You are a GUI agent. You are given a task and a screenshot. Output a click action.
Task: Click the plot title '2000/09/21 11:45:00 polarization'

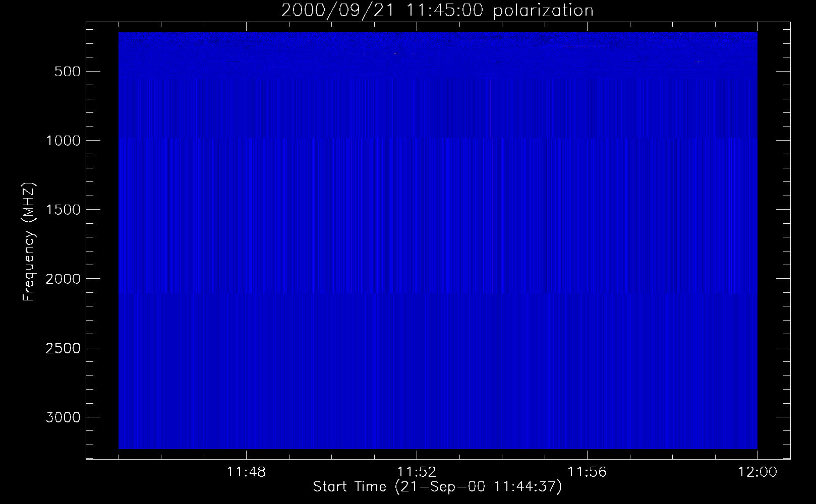point(437,10)
